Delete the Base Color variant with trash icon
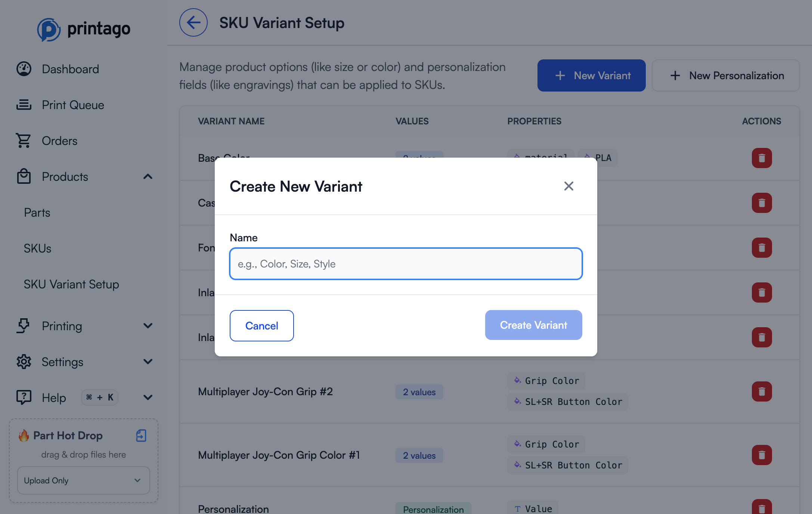 click(762, 158)
